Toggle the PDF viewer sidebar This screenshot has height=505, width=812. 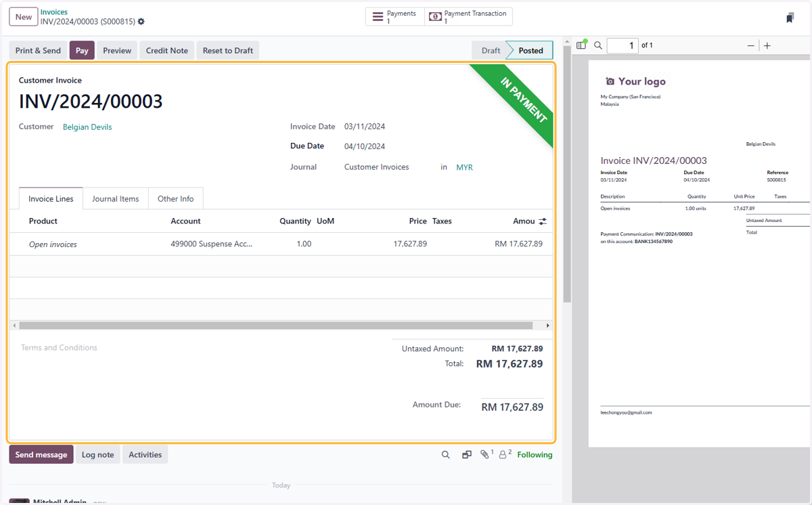point(581,45)
